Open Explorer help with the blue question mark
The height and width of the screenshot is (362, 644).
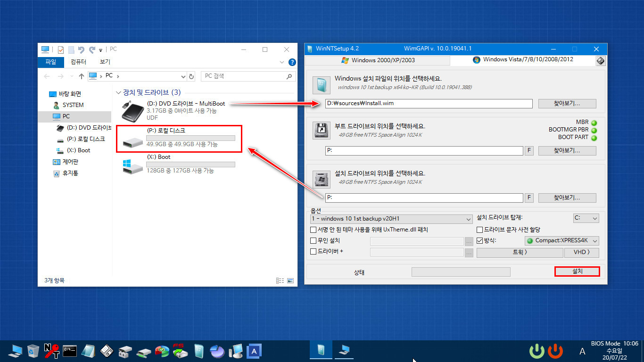point(292,62)
